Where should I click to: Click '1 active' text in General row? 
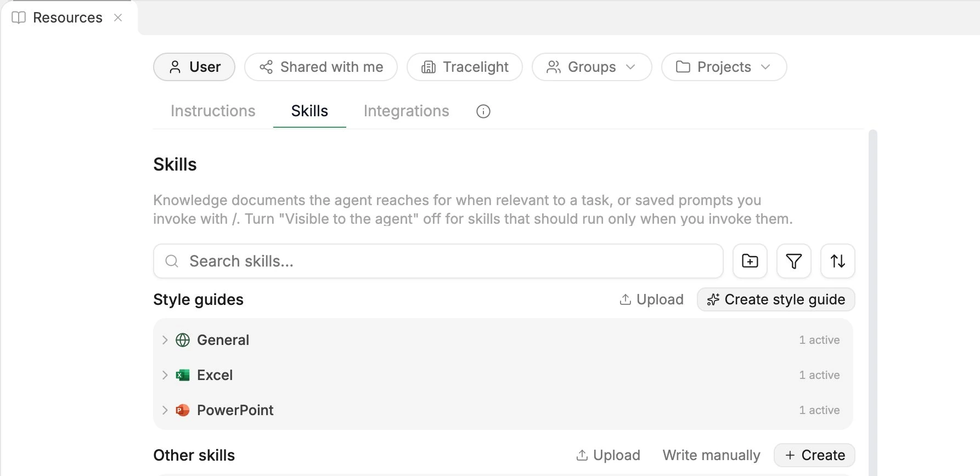pos(819,340)
